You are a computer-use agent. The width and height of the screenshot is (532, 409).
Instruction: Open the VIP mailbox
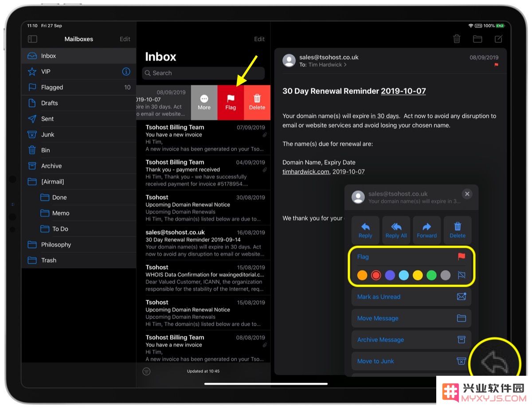point(79,72)
